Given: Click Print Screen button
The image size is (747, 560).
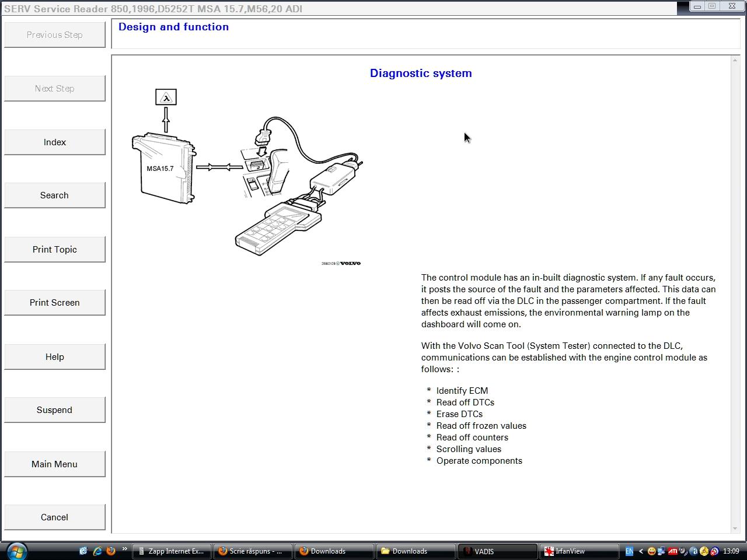Looking at the screenshot, I should (x=54, y=303).
